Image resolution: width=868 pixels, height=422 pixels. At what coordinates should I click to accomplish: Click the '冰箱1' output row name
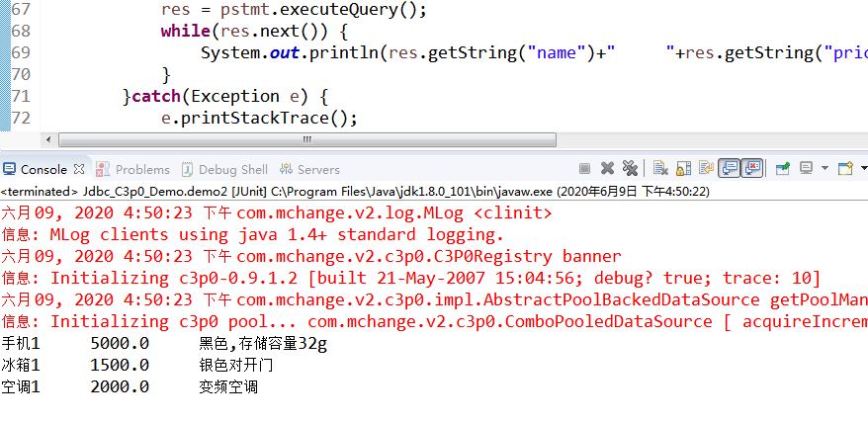tap(21, 366)
